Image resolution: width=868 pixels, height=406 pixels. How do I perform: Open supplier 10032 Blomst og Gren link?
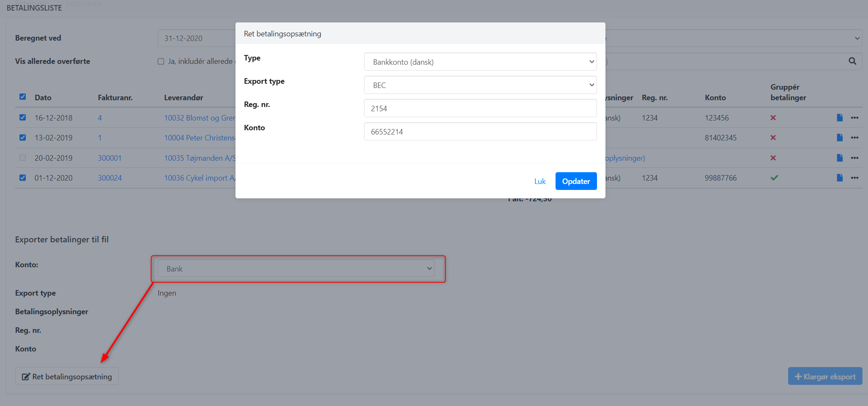click(200, 118)
